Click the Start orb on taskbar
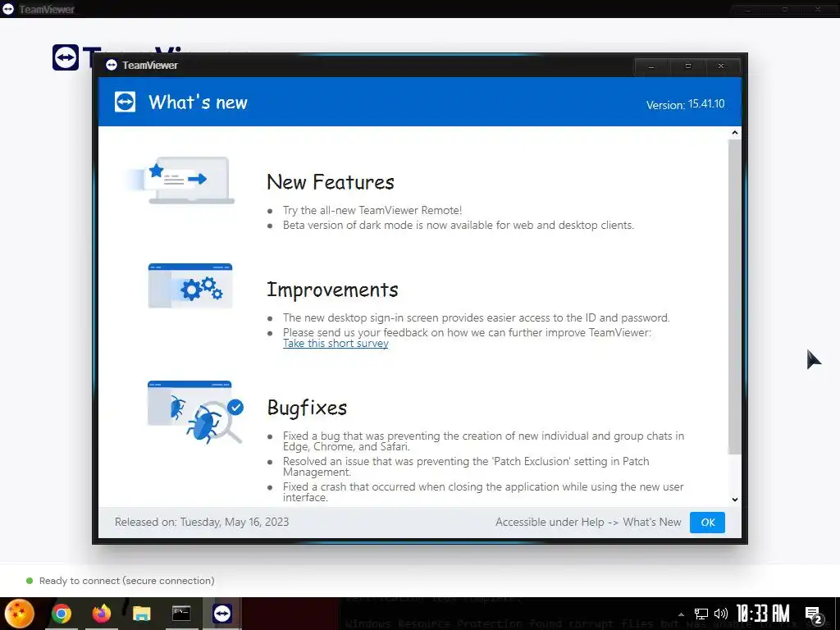The image size is (840, 630). coord(19,614)
